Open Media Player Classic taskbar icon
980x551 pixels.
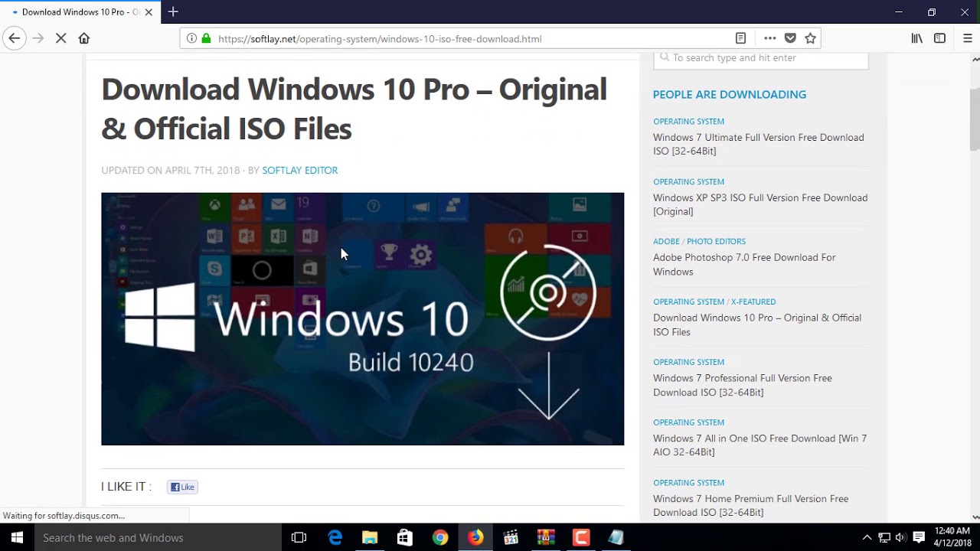[511, 537]
